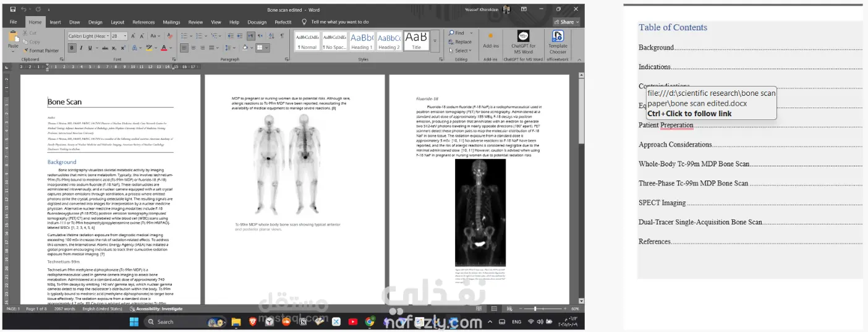Image resolution: width=868 pixels, height=332 pixels.
Task: Click the Shading paint bucket
Action: (245, 48)
